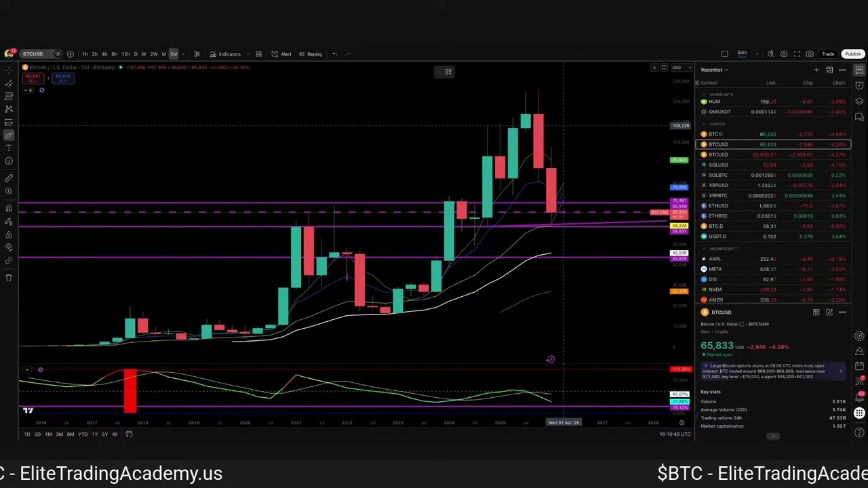Add symbol to watchlist plus icon

(816, 70)
